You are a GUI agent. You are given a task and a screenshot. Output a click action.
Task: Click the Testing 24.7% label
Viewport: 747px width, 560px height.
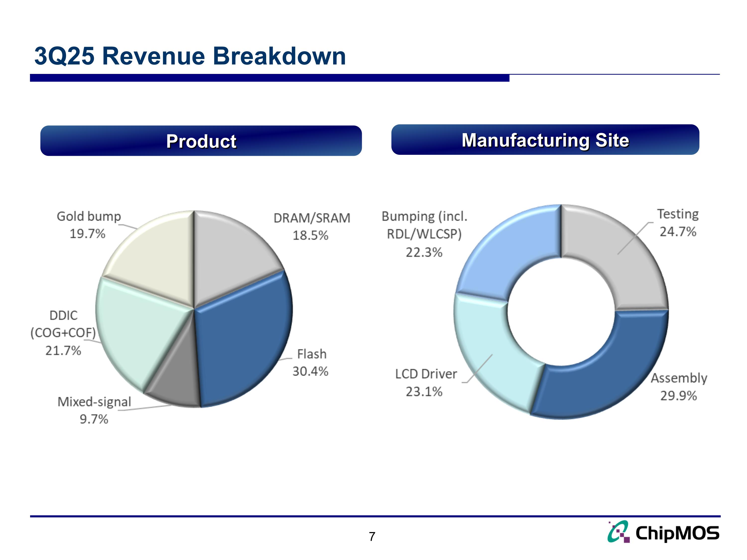click(x=678, y=223)
